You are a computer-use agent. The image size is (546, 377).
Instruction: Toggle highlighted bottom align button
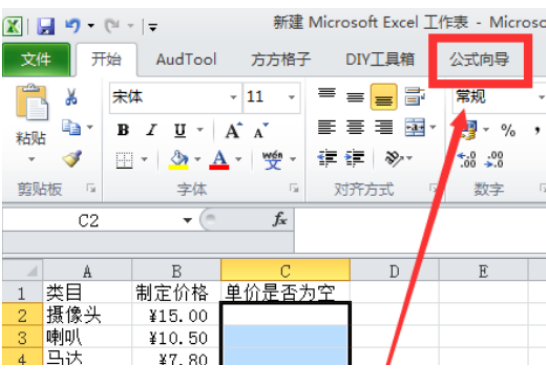click(x=384, y=97)
